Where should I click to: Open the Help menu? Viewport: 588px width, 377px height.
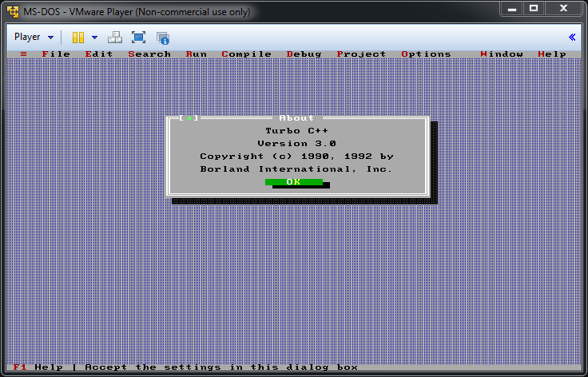click(552, 54)
